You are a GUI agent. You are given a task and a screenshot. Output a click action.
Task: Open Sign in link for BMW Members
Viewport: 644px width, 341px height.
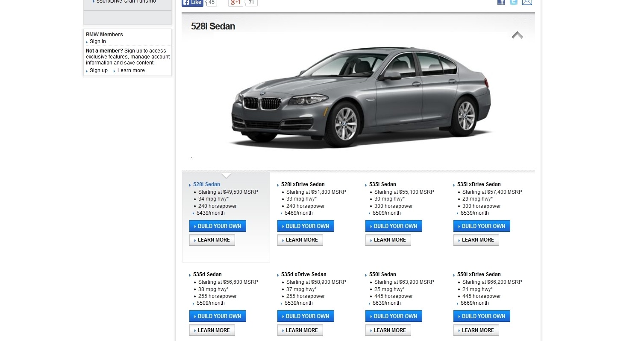pyautogui.click(x=98, y=41)
